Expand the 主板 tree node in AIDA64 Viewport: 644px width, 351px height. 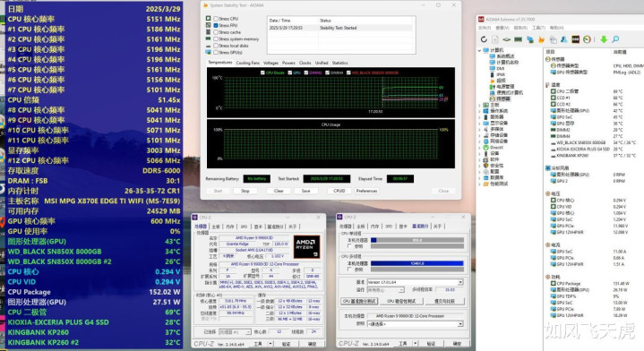pyautogui.click(x=479, y=105)
